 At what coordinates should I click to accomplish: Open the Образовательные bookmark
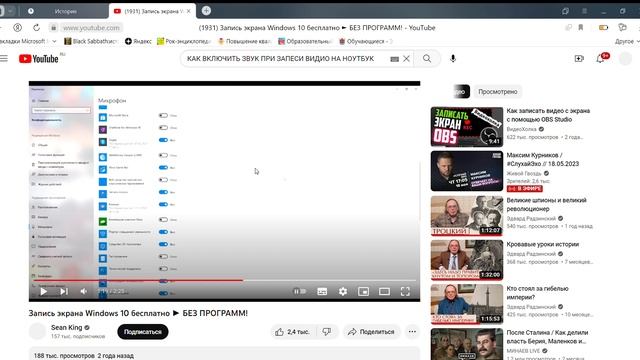coord(305,41)
